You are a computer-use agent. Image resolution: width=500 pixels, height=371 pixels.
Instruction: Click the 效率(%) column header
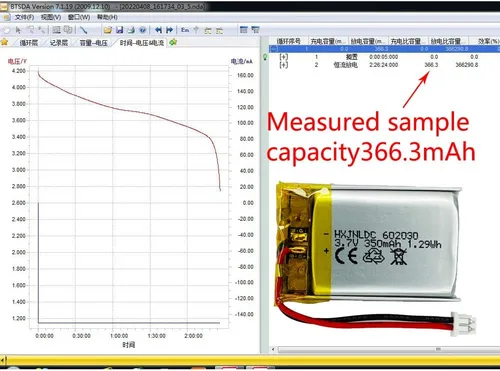[x=485, y=41]
